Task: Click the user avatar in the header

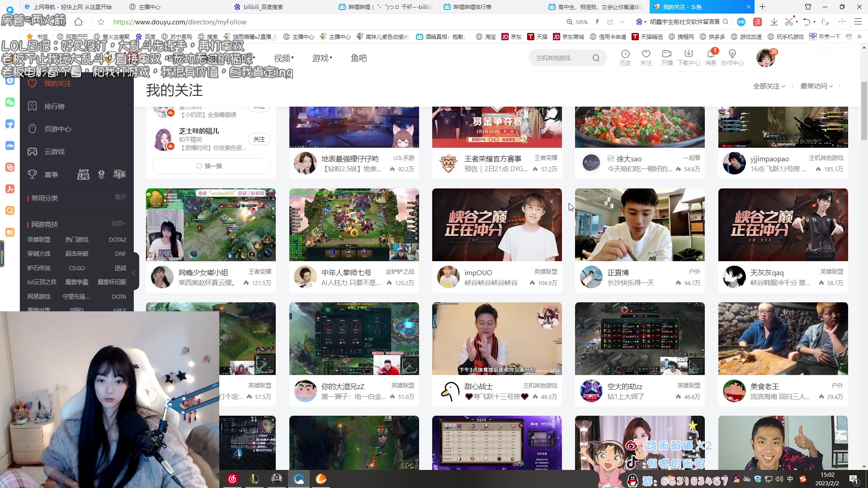Action: [765, 58]
